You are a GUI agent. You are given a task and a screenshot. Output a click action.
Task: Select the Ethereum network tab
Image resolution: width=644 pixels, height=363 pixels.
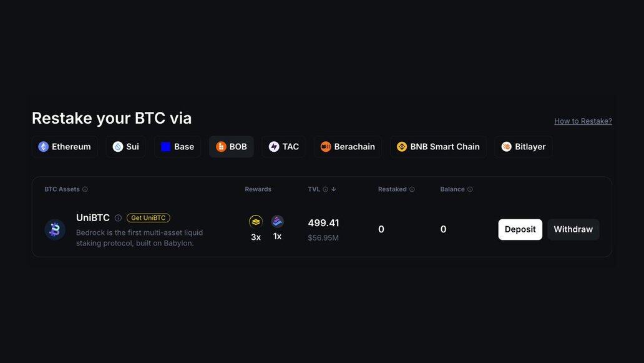click(65, 147)
